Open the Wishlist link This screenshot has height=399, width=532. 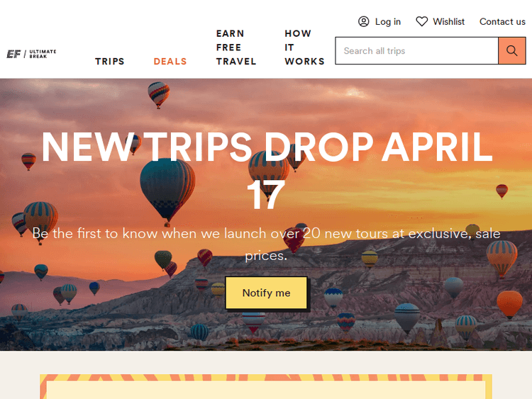click(x=448, y=22)
